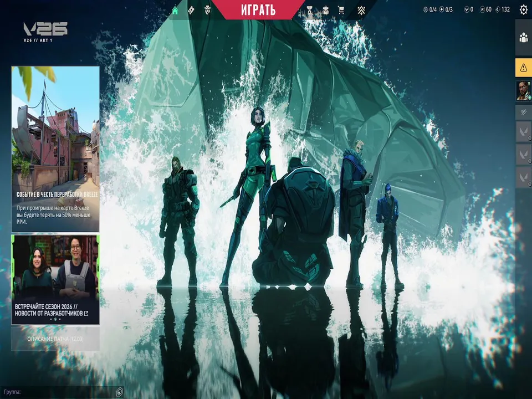Open the Social friends panel icon
The height and width of the screenshot is (399, 532).
click(x=524, y=37)
